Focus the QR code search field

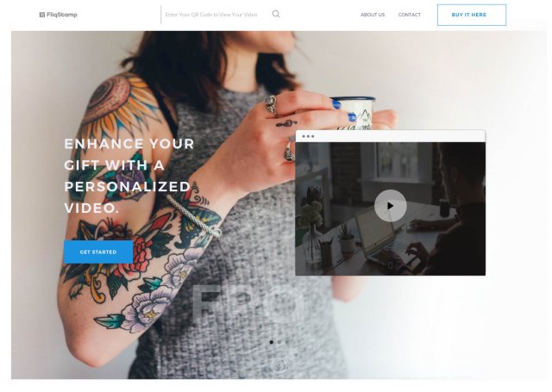point(215,15)
